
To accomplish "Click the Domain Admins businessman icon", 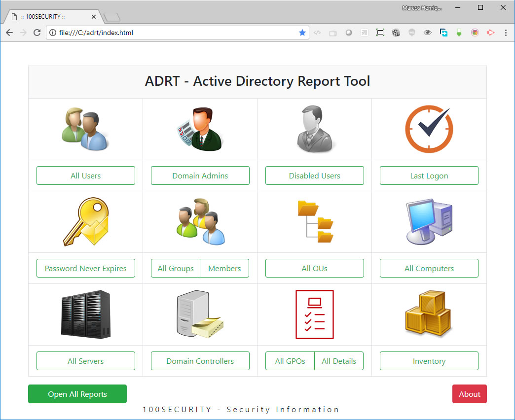I will point(200,129).
